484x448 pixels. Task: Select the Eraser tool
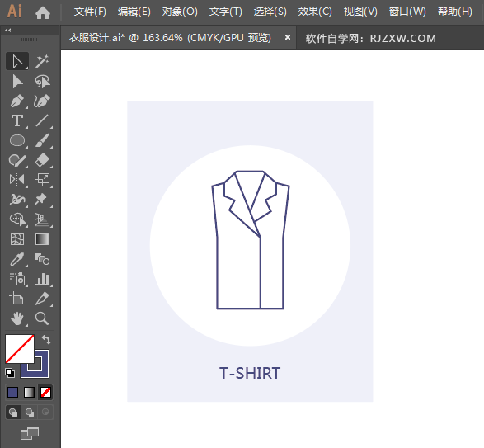[x=42, y=160]
